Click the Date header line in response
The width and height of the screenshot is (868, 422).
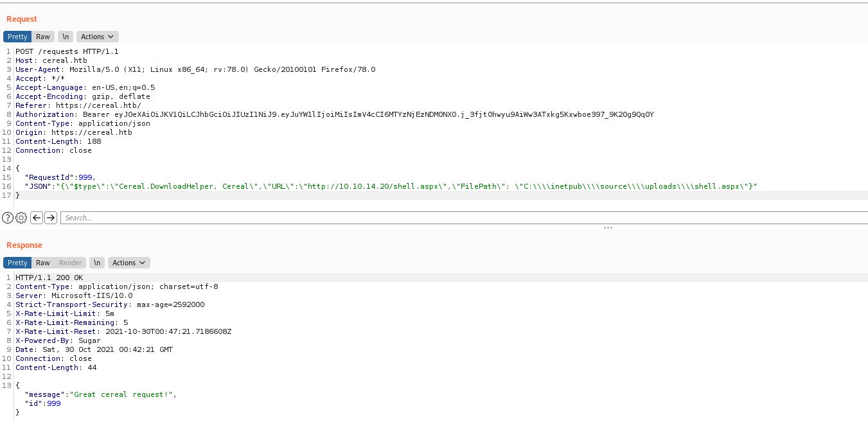coord(94,349)
